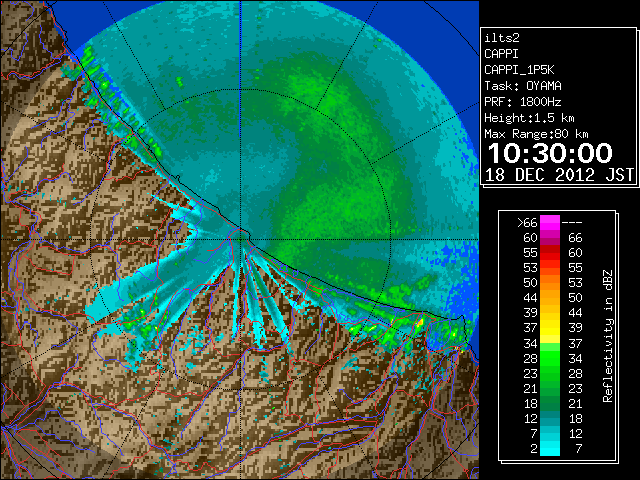This screenshot has width=640, height=480.
Task: Select the green 23–28 dBZ legend swatch
Action: [x=550, y=373]
